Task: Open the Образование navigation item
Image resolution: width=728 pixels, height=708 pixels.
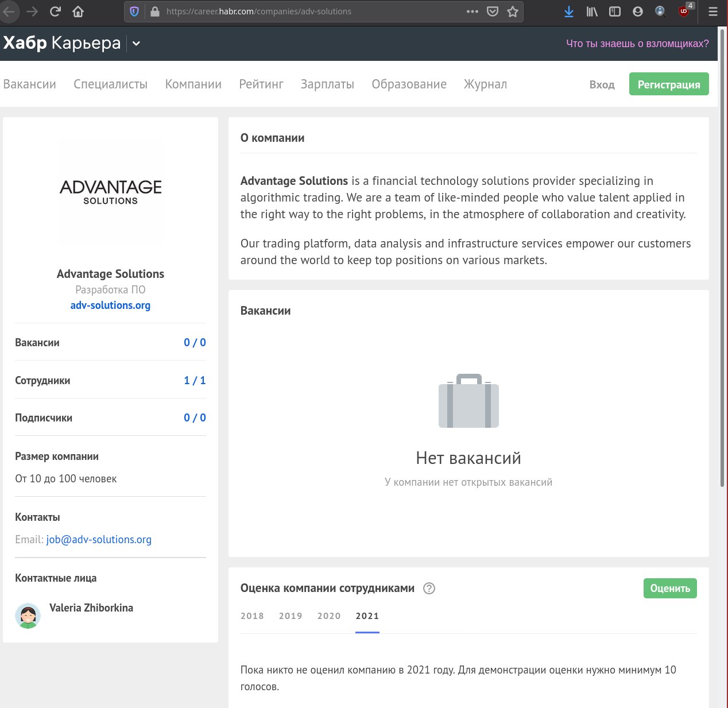Action: click(409, 84)
